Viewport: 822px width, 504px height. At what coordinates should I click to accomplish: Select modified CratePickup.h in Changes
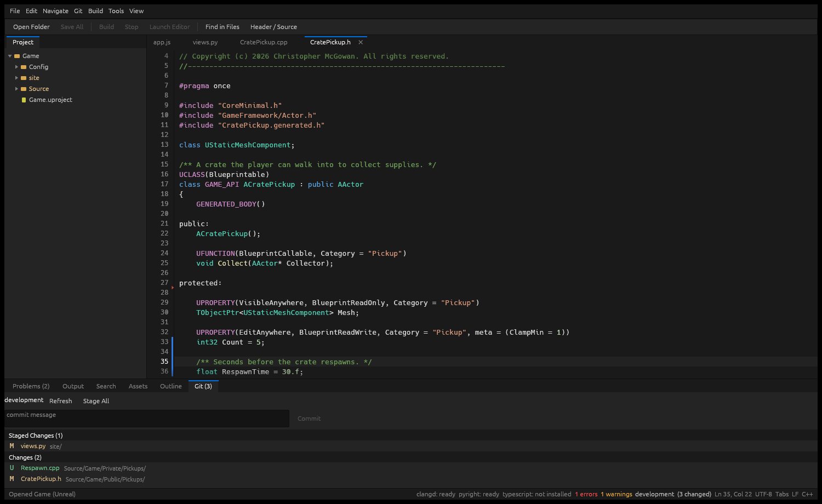coord(411,479)
